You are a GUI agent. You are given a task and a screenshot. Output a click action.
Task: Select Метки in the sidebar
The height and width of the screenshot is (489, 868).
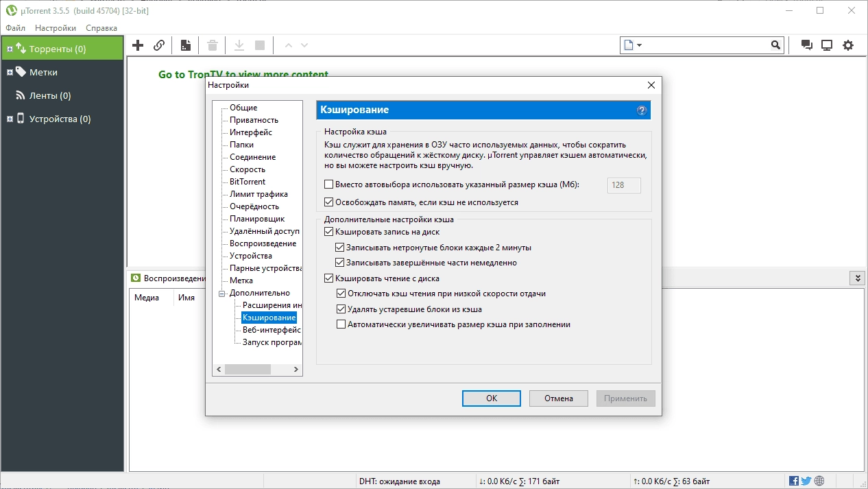[62, 72]
